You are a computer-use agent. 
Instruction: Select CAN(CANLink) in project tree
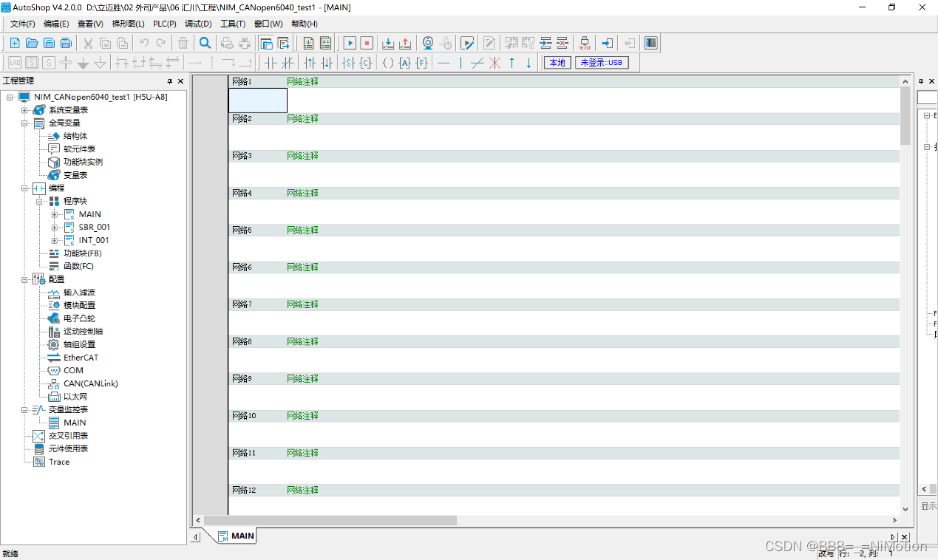click(90, 383)
